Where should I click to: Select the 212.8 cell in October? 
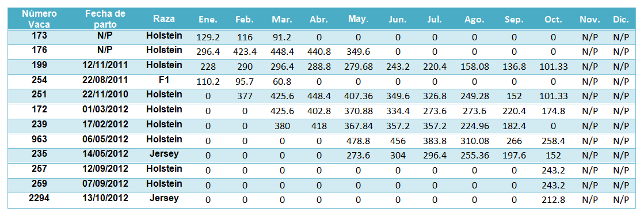pos(553,201)
